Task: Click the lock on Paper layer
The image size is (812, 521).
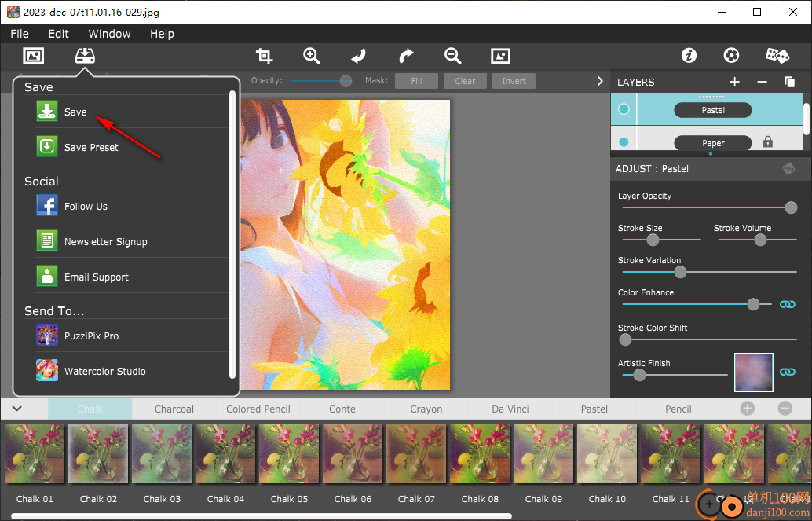Action: click(767, 142)
